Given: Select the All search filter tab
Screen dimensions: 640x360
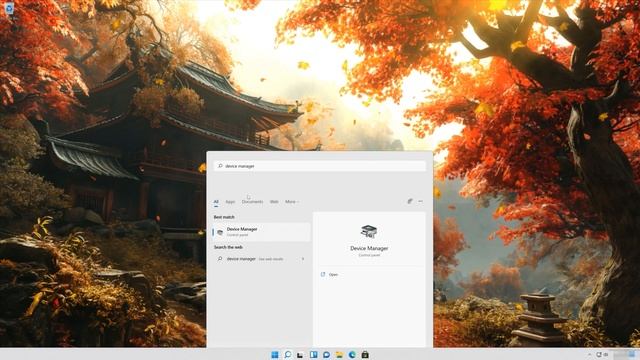Looking at the screenshot, I should pos(216,202).
